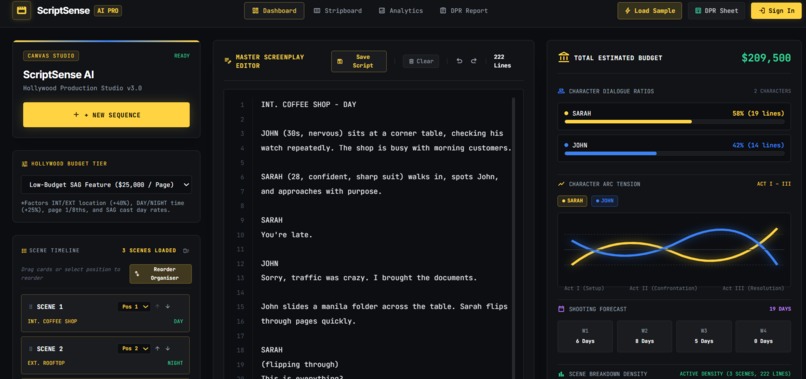Open the DPR Sheet button
This screenshot has width=806, height=379.
tap(716, 11)
